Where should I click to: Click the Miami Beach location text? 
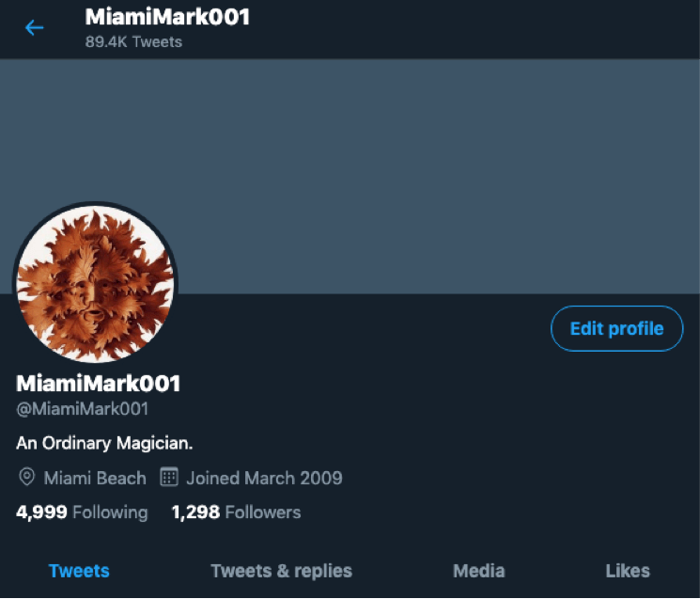click(x=95, y=478)
